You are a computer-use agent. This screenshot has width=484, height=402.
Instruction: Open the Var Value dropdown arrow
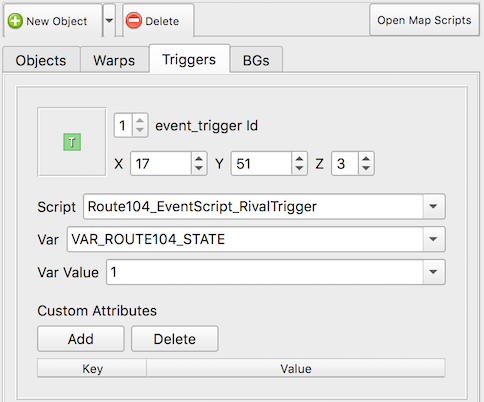pyautogui.click(x=433, y=272)
